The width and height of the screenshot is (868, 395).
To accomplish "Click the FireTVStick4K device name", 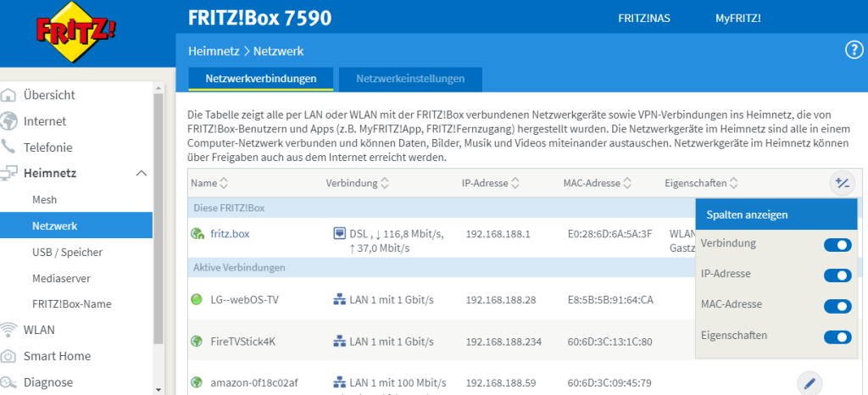I will coord(242,342).
